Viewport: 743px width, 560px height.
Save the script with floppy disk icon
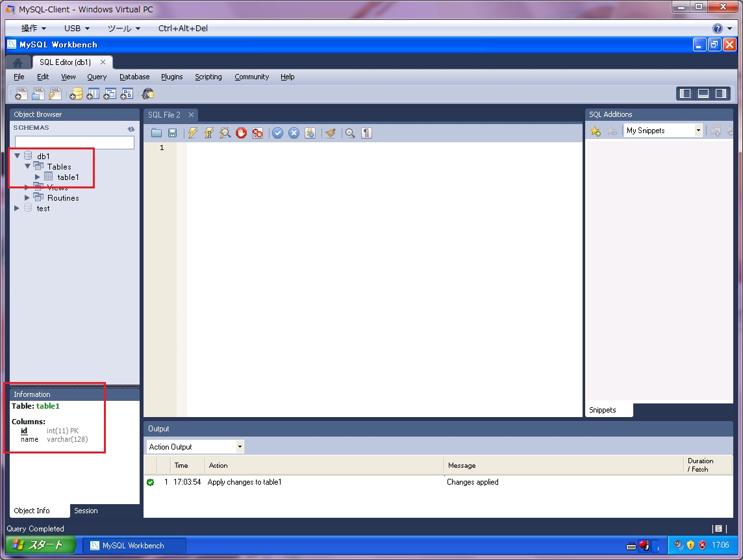tap(173, 133)
